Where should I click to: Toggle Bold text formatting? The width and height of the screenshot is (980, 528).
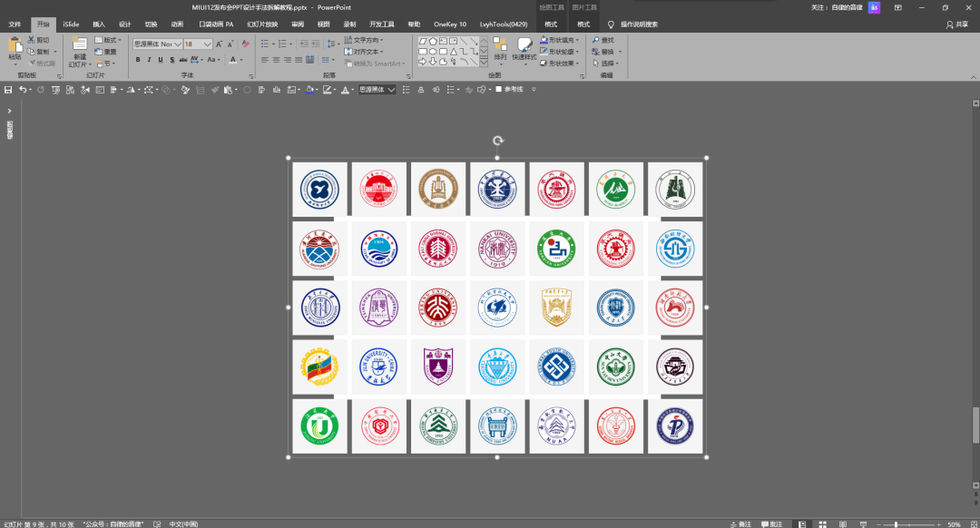point(138,60)
